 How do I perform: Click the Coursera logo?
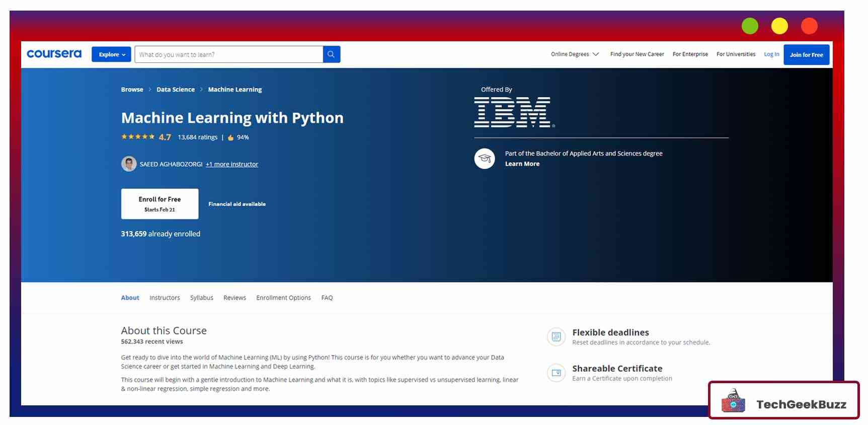(x=54, y=54)
